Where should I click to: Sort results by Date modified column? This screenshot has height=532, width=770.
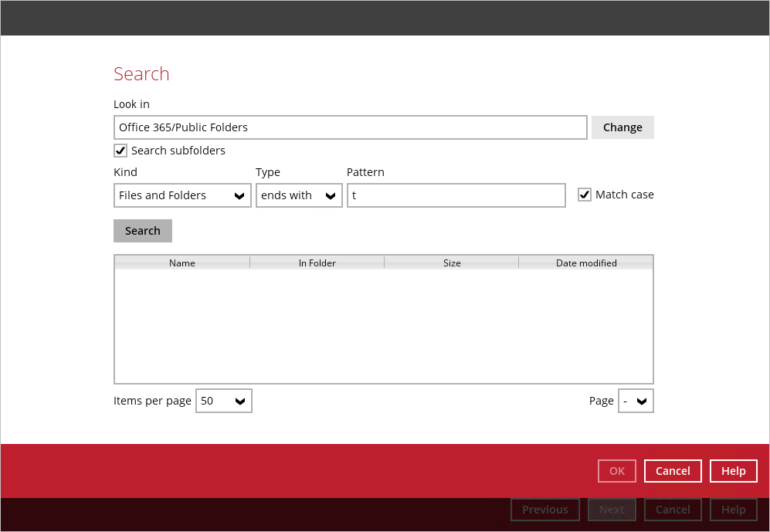tap(586, 263)
